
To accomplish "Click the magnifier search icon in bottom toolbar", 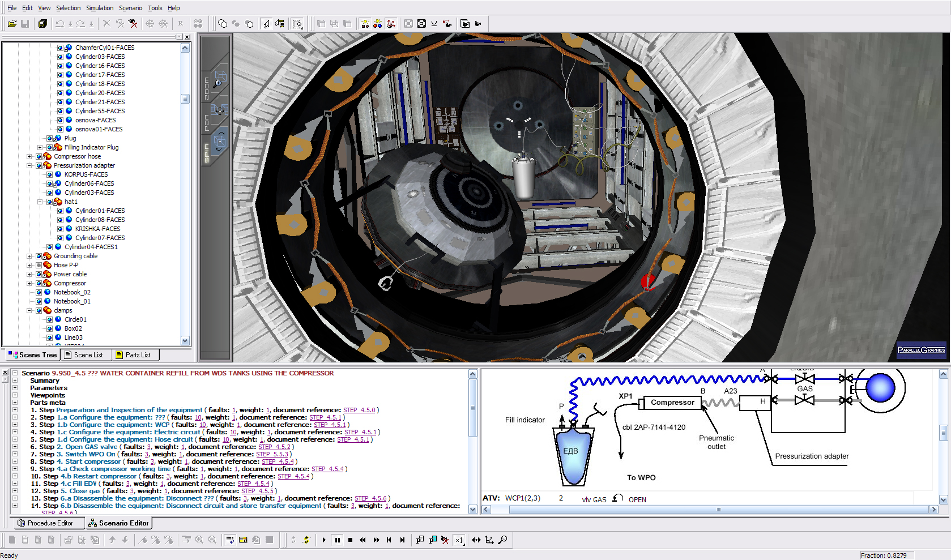I will tap(502, 540).
